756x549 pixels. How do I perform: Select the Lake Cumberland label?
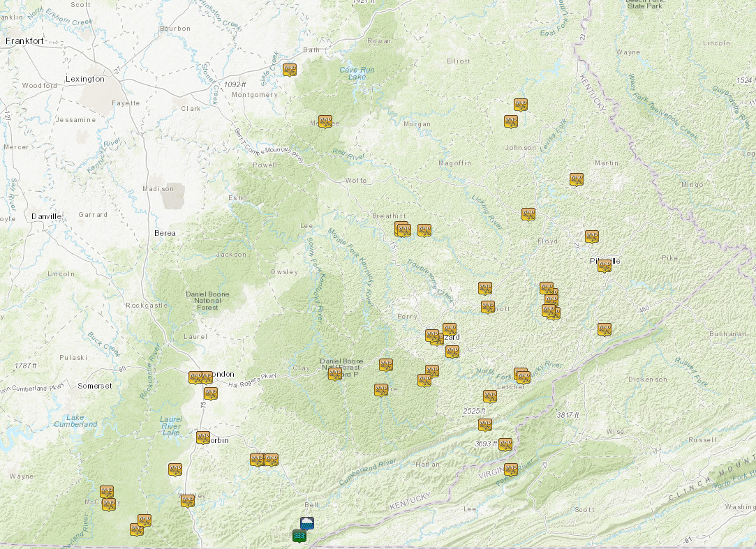click(x=75, y=421)
